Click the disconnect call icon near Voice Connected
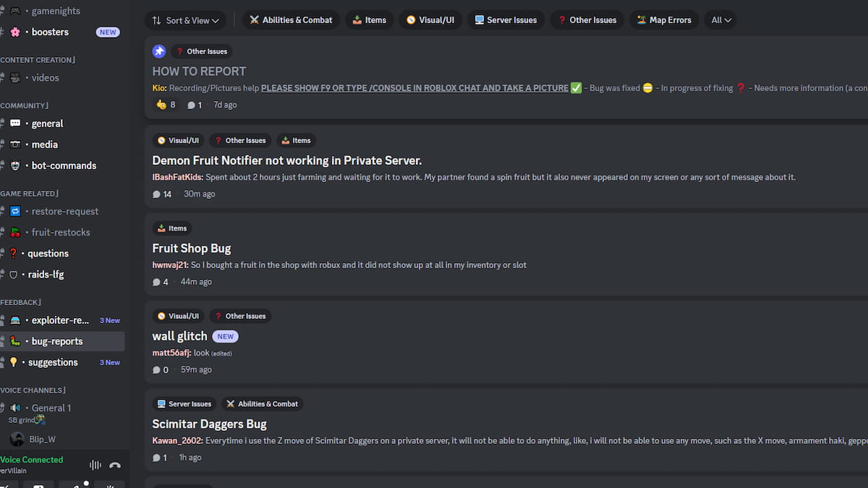Image resolution: width=868 pixels, height=488 pixels. (114, 466)
